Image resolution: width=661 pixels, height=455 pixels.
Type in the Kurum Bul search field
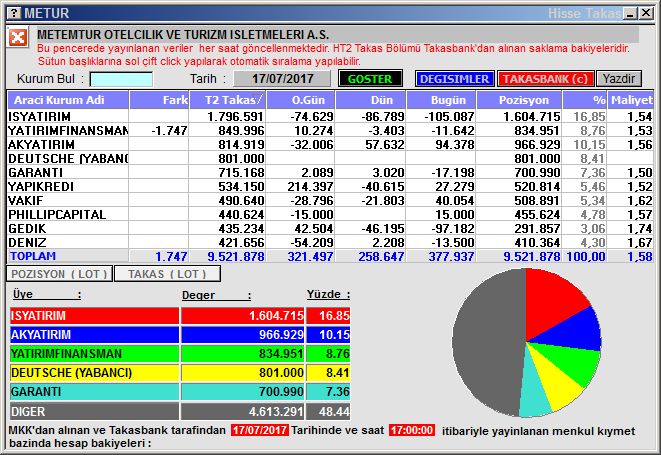121,79
